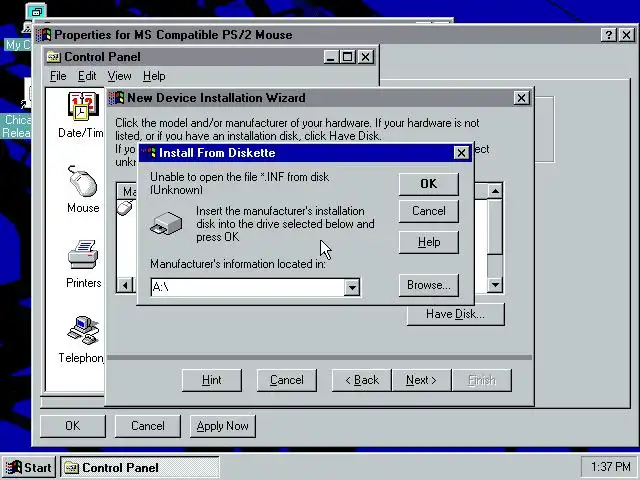
Task: Click the Install From Diskette title bar icon
Action: click(x=149, y=153)
